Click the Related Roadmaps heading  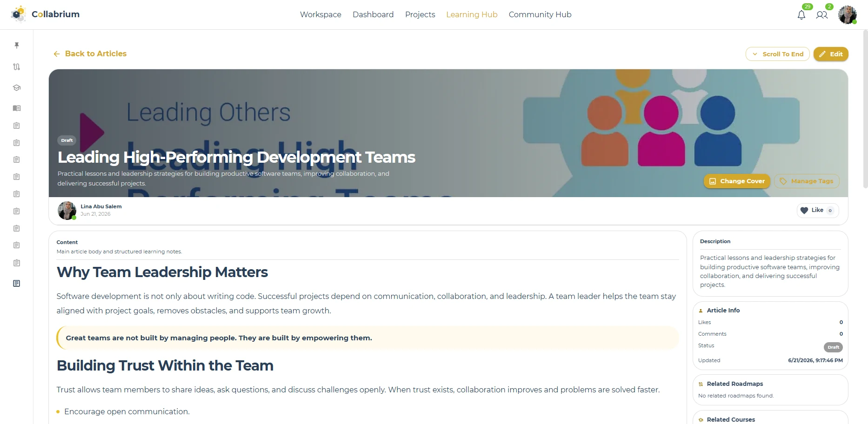tap(735, 384)
